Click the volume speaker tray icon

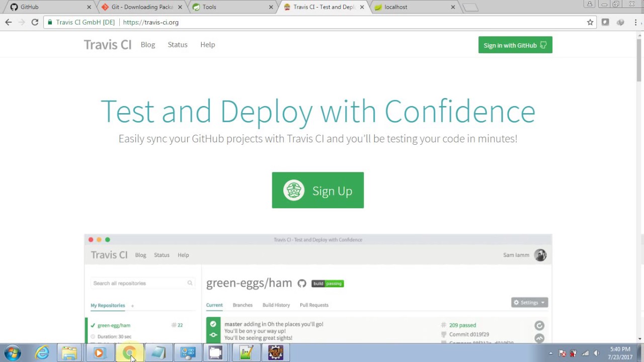597,353
